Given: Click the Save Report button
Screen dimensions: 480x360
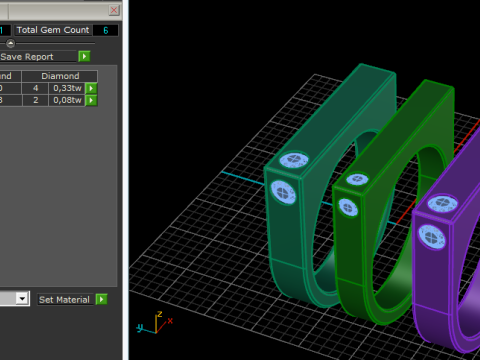Looking at the screenshot, I should [x=38, y=57].
